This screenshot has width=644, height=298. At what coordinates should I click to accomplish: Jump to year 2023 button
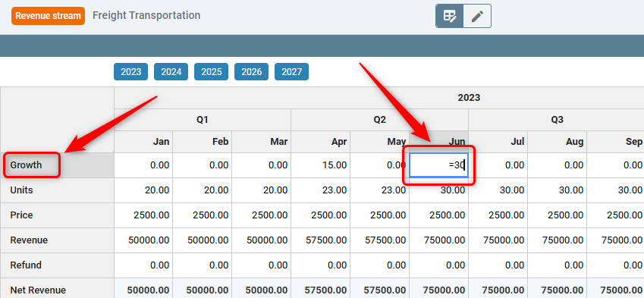tap(131, 72)
